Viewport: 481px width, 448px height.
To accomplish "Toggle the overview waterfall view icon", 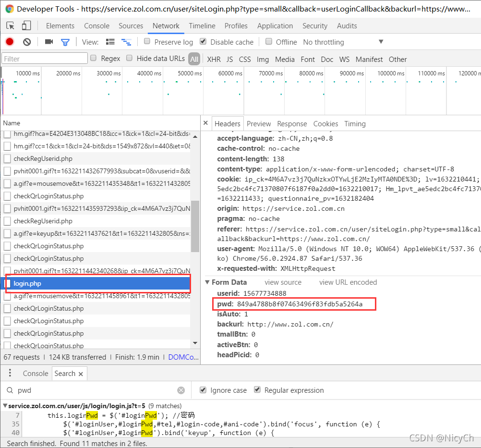I will click(126, 42).
